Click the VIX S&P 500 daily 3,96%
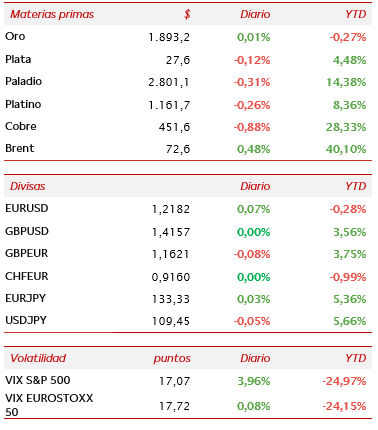Viewport: 378px width, 430px height. pos(253,381)
